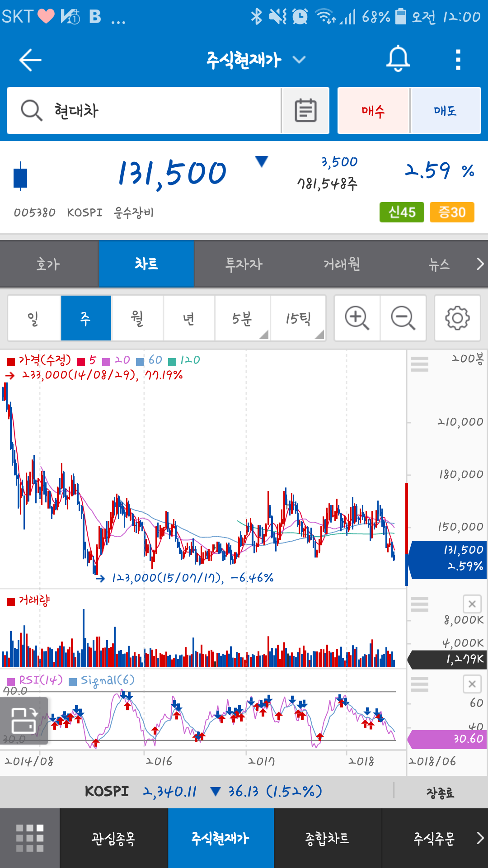Image resolution: width=488 pixels, height=868 pixels.
Task: Zoom in on the chart
Action: point(357,318)
